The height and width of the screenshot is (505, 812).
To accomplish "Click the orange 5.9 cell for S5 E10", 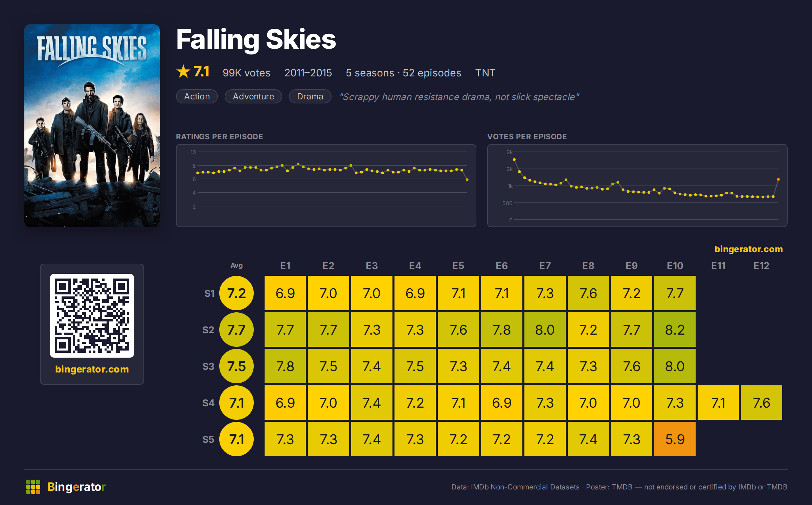I will [x=675, y=439].
